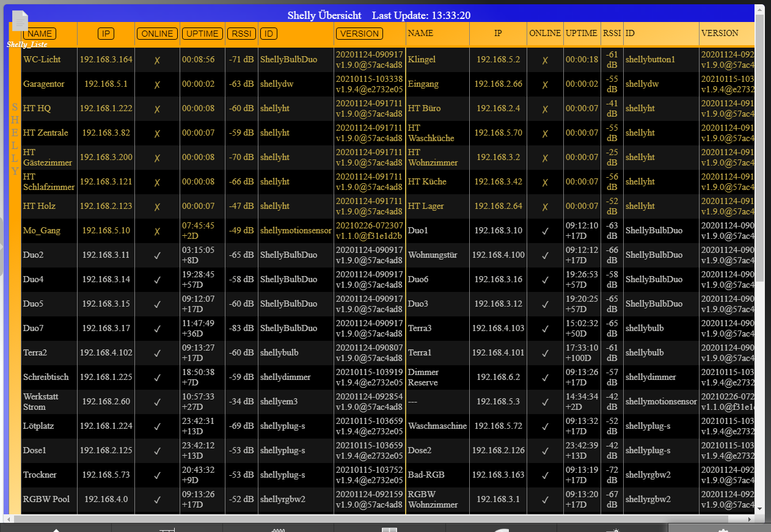Sort devices by the IP button

coord(106,34)
